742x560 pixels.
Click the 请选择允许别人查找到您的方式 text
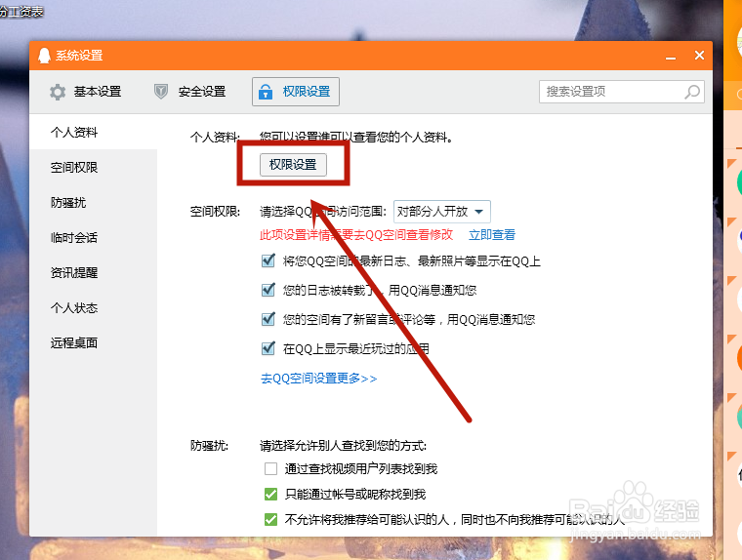343,446
